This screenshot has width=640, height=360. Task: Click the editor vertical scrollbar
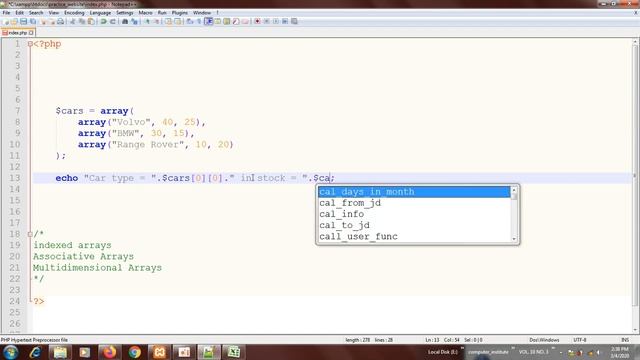point(635,176)
